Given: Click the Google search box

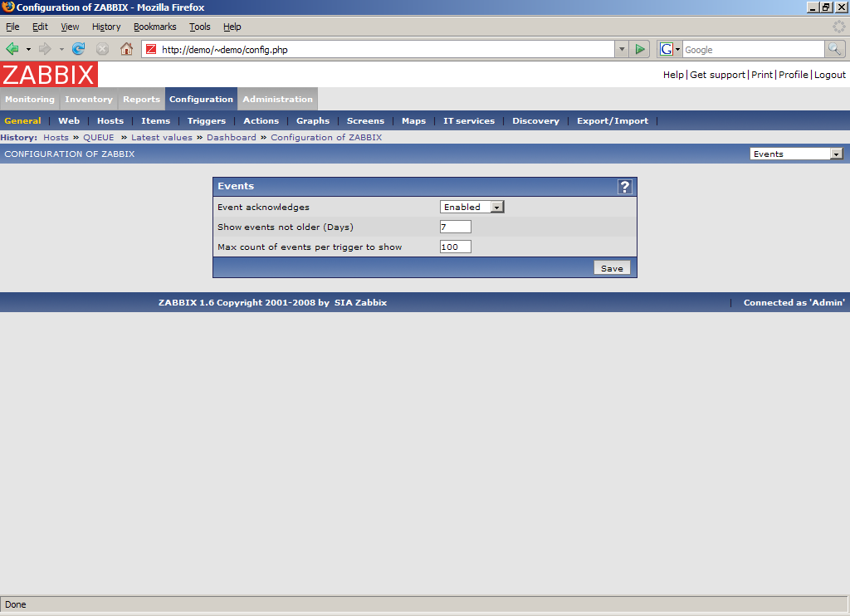Looking at the screenshot, I should tap(753, 49).
